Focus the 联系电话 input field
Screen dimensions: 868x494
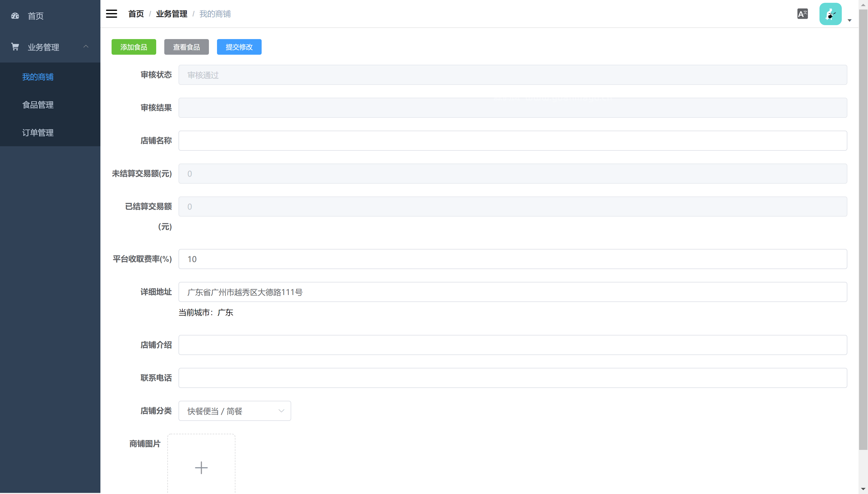point(513,378)
